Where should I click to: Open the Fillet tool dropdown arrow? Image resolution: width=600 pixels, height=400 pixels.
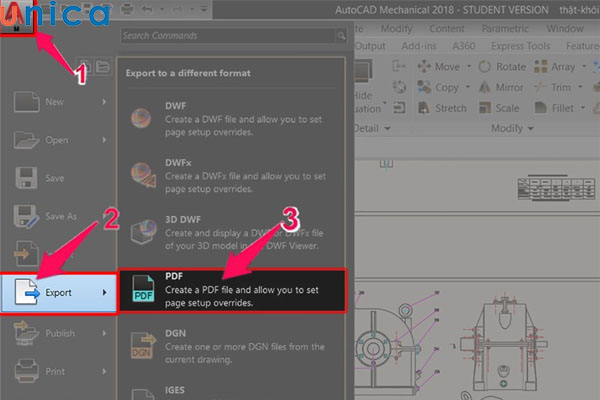point(583,108)
